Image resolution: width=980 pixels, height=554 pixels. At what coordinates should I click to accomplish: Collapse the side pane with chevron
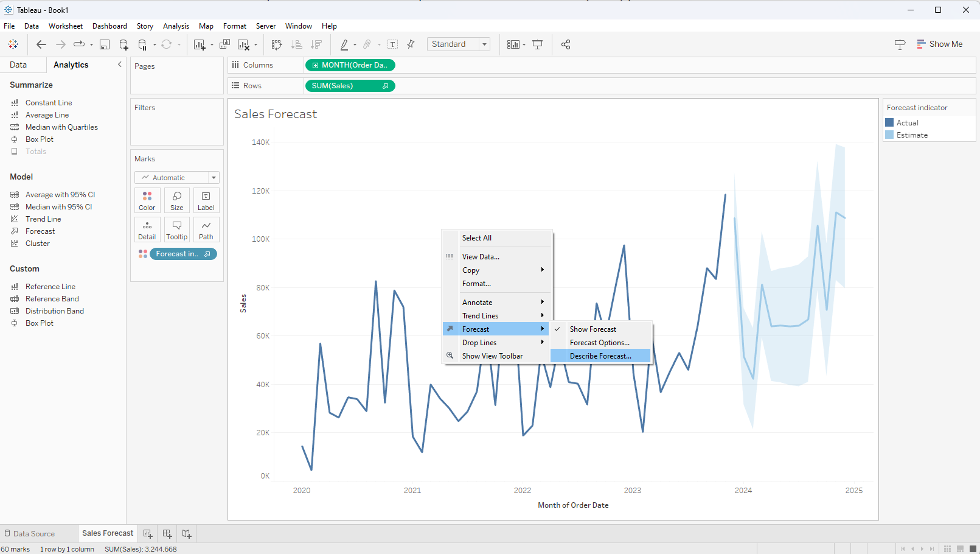(119, 65)
